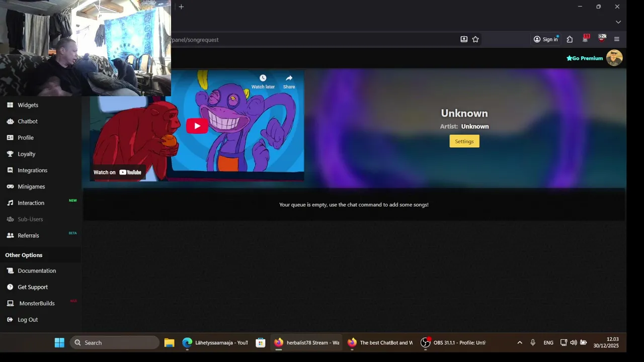The height and width of the screenshot is (362, 644).
Task: Open the user avatar menu
Action: click(x=614, y=58)
